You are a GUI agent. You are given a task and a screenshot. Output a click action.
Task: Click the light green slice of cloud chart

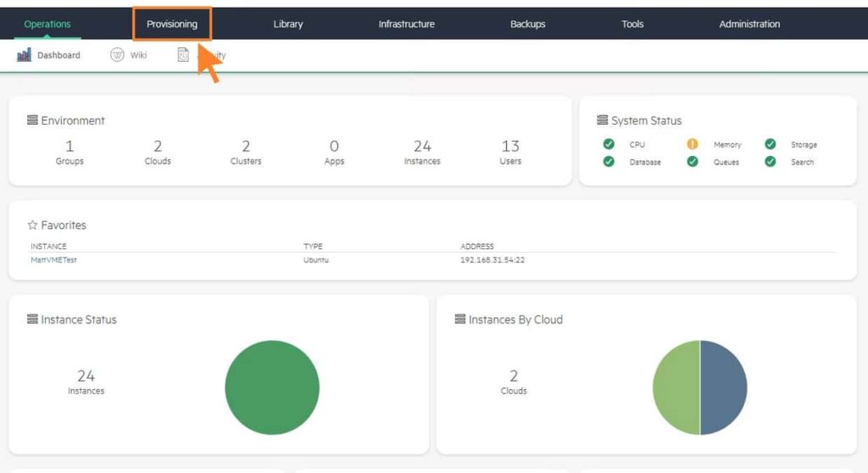coord(676,387)
